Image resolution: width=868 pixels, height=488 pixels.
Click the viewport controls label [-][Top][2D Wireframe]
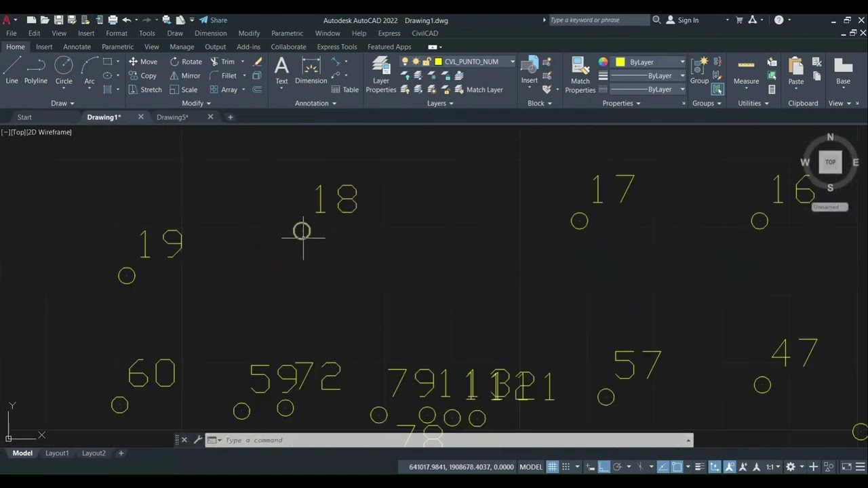37,132
